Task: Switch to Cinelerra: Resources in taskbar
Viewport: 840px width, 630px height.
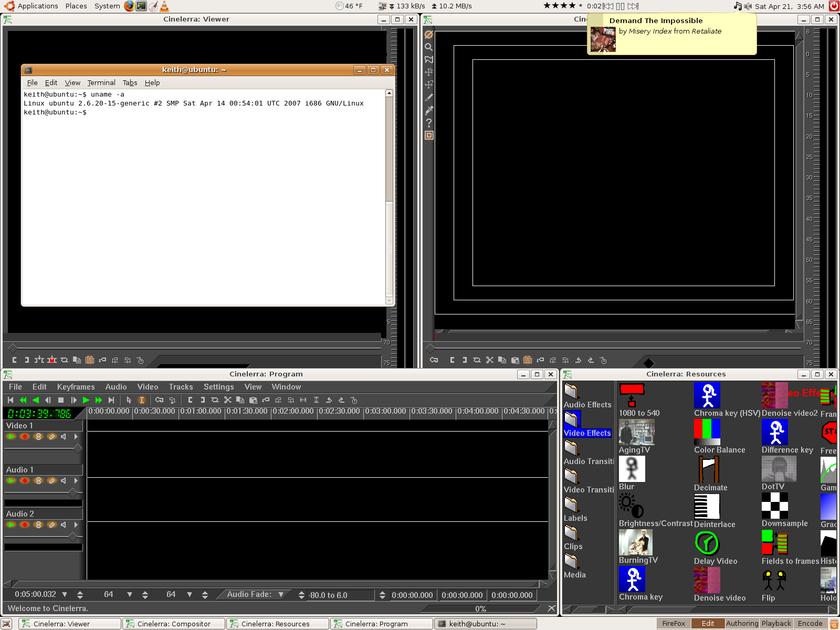Action: click(278, 624)
